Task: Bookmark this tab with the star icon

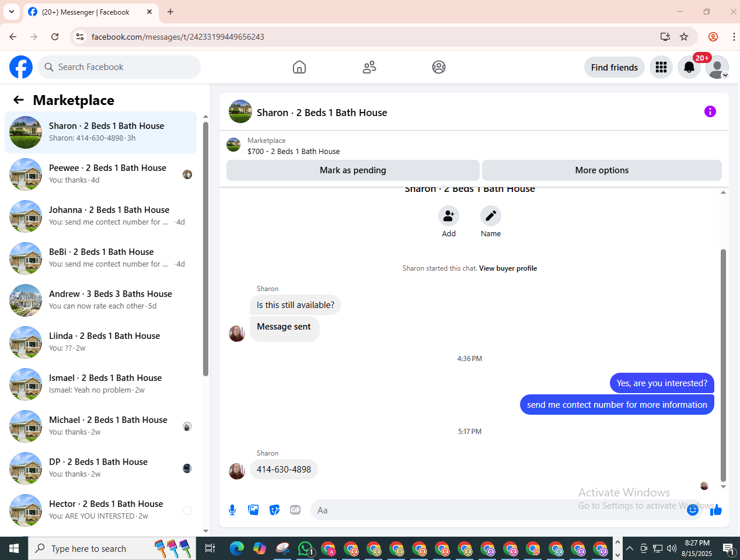Action: [x=684, y=37]
